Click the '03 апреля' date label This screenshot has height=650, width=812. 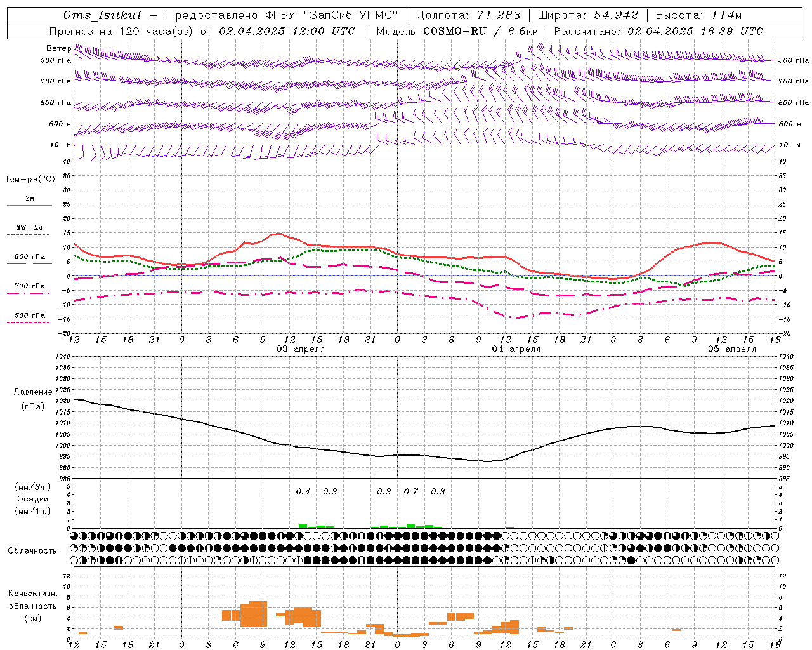coord(301,349)
